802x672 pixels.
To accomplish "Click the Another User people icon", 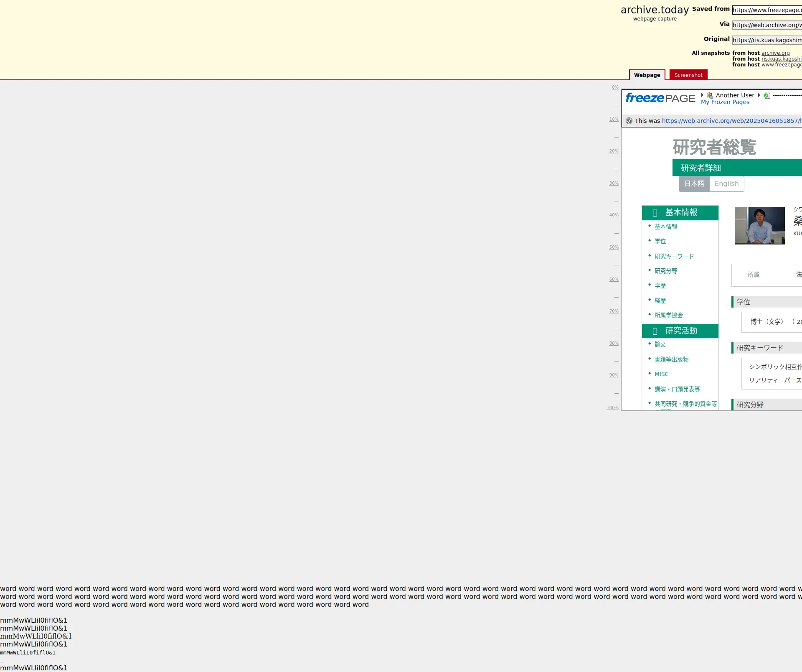I will [710, 95].
